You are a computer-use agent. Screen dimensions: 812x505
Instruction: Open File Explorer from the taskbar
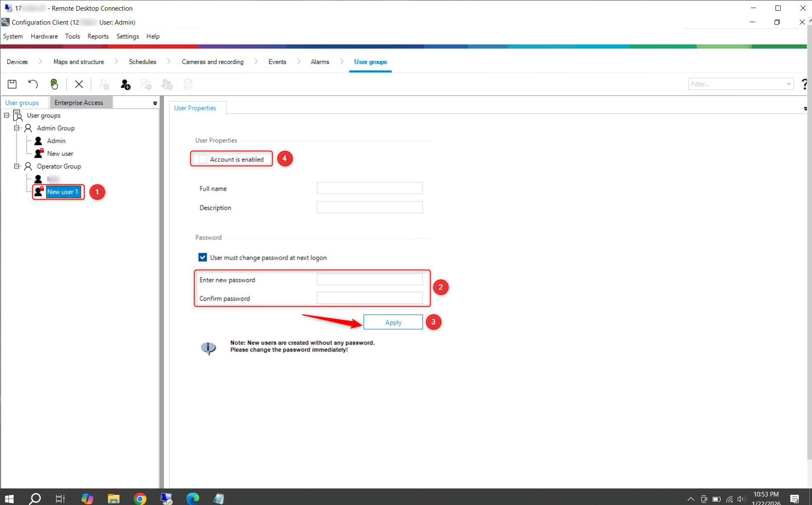(113, 498)
